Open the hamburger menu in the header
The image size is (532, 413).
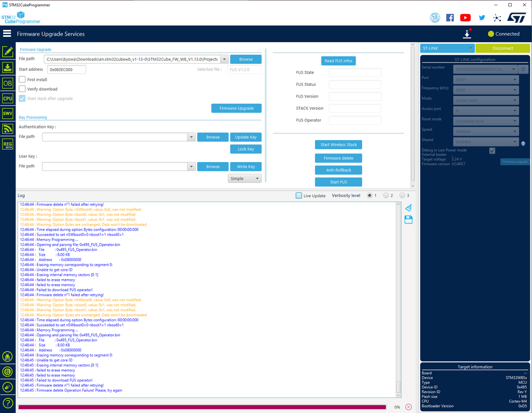click(7, 34)
